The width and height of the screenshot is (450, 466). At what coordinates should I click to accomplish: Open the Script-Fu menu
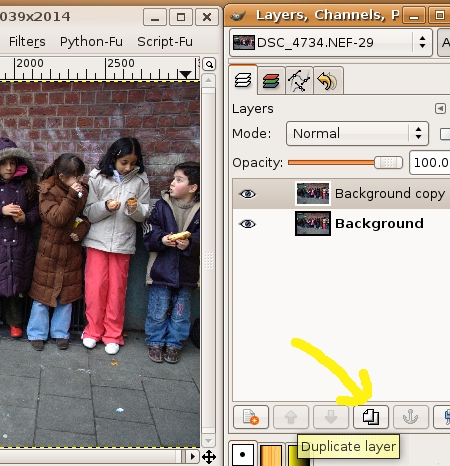point(165,42)
